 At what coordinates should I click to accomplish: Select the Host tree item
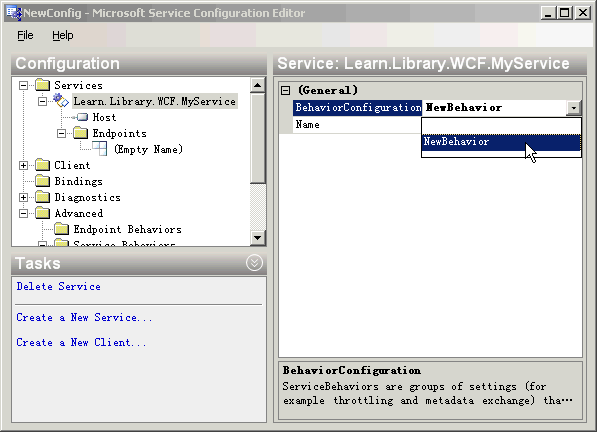(x=104, y=117)
